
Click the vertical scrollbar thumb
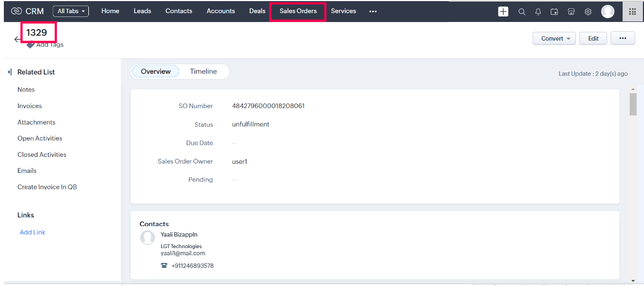point(633,104)
